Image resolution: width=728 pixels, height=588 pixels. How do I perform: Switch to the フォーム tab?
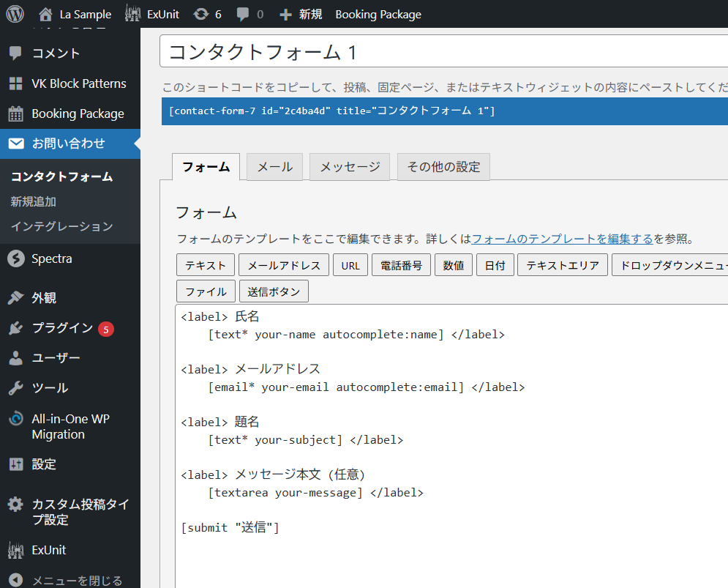[x=206, y=167]
